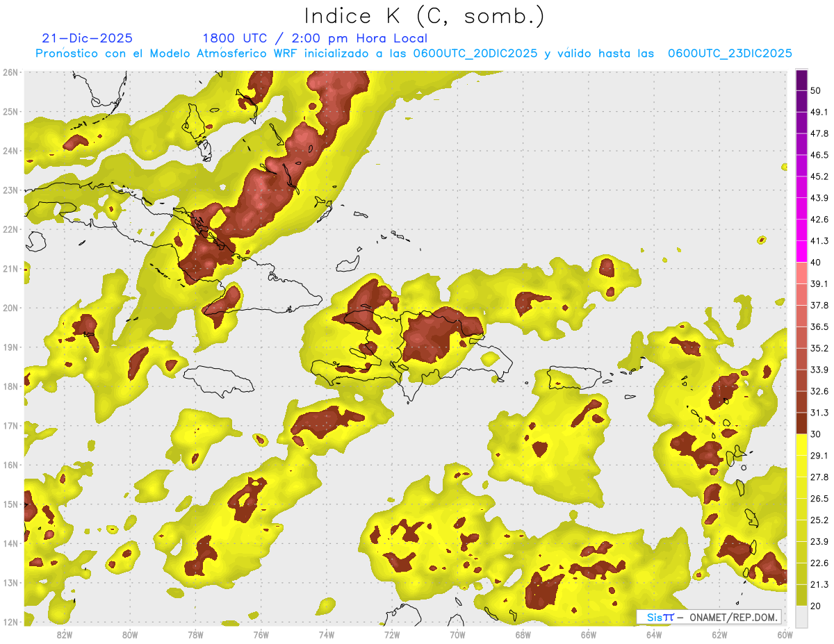Click the legend value "41.3"
Image resolution: width=834 pixels, height=644 pixels.
click(x=819, y=241)
